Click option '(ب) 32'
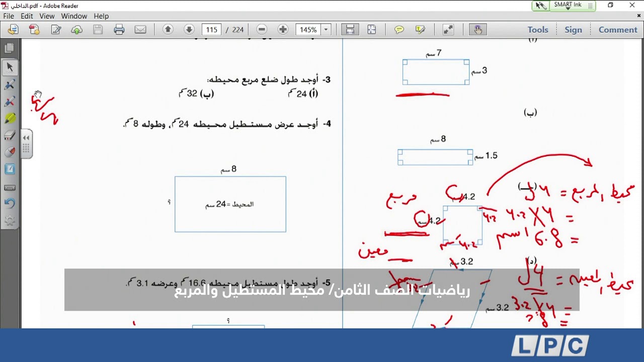 (197, 93)
